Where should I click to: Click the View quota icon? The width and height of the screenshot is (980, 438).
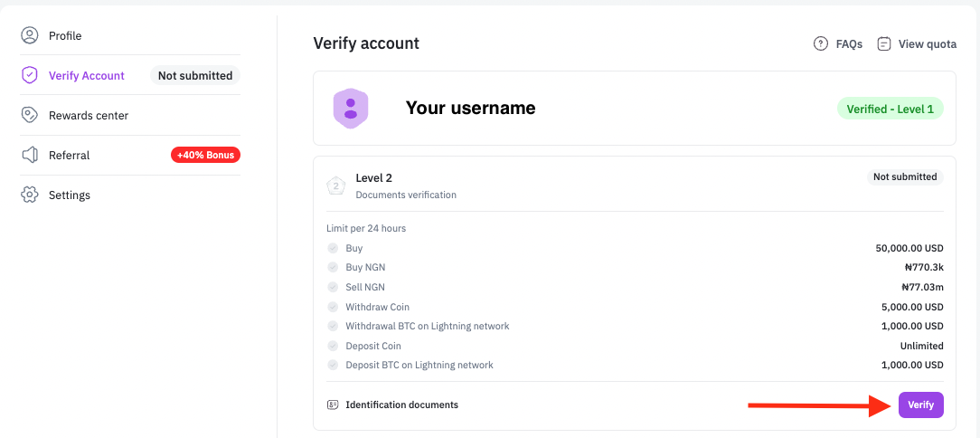(x=884, y=43)
